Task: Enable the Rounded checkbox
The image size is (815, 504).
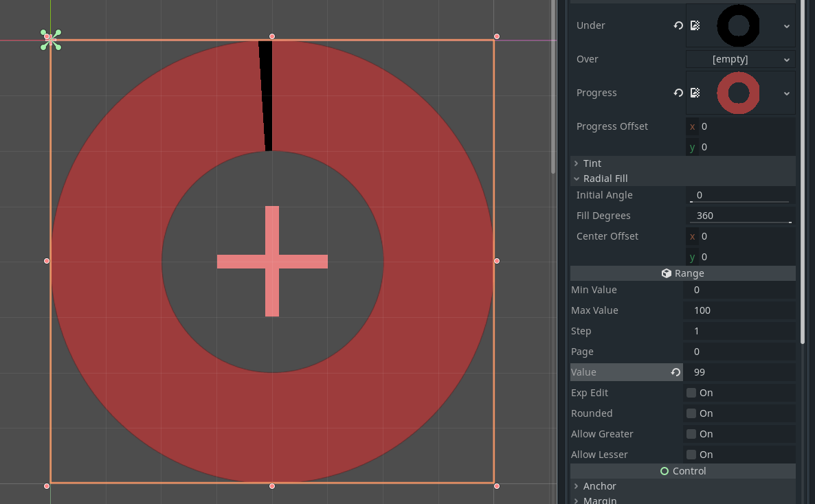Action: (690, 413)
